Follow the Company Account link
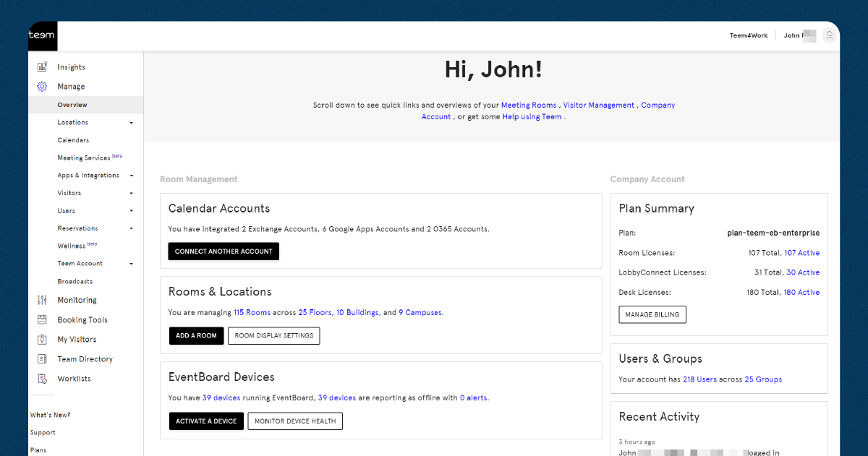868x456 pixels. coord(548,111)
